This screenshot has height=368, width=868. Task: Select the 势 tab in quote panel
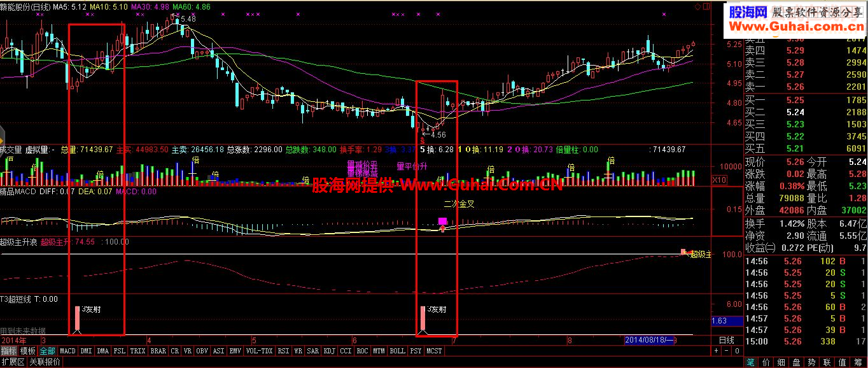point(811,362)
